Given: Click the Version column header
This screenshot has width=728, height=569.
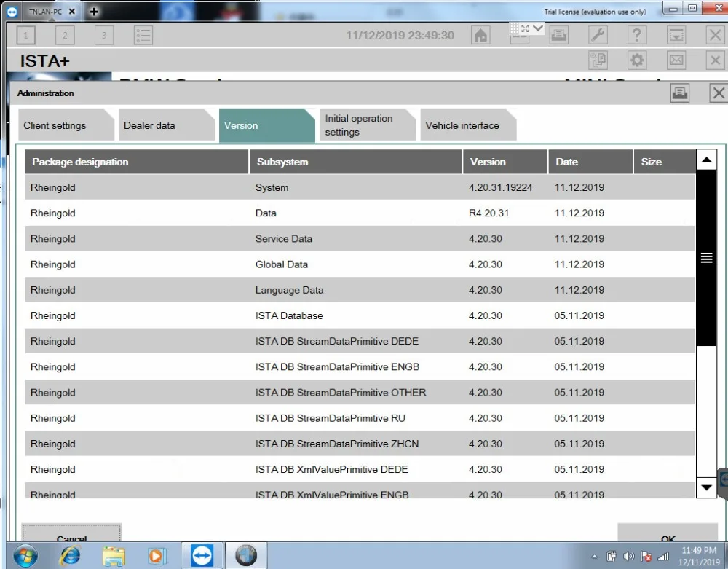Looking at the screenshot, I should coord(505,162).
